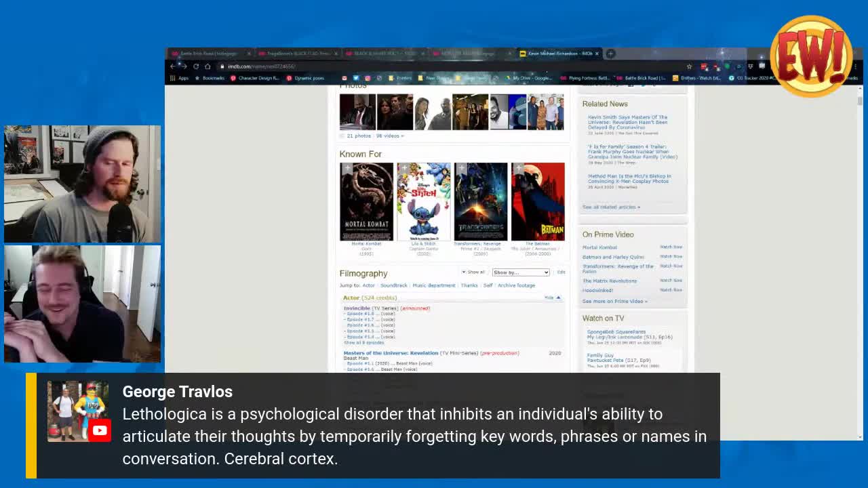Click Watch Now beside The Matrix Revolutions
This screenshot has height=488, width=868.
point(671,281)
